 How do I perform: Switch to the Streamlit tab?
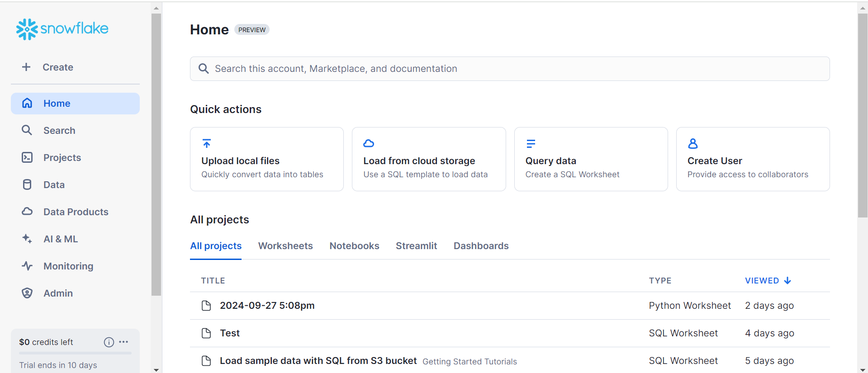pos(416,246)
